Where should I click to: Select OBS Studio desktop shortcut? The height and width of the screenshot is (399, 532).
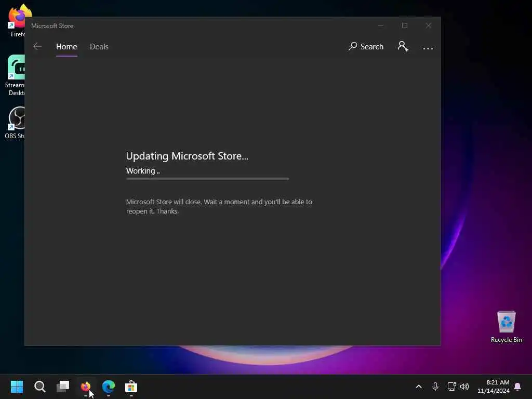[15, 123]
